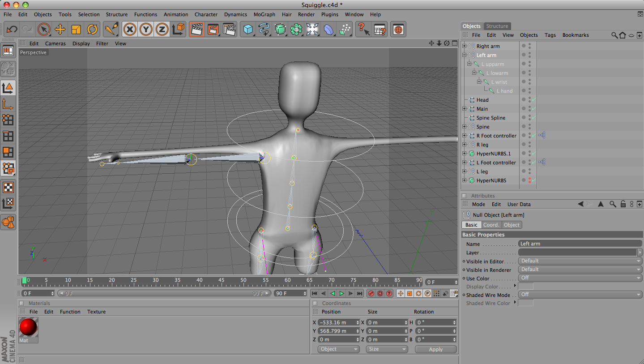Lock the Y axis in the toolbar

pos(145,29)
